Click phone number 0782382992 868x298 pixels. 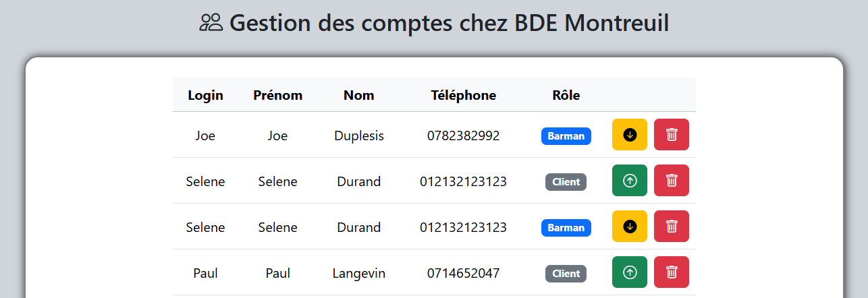coord(463,136)
